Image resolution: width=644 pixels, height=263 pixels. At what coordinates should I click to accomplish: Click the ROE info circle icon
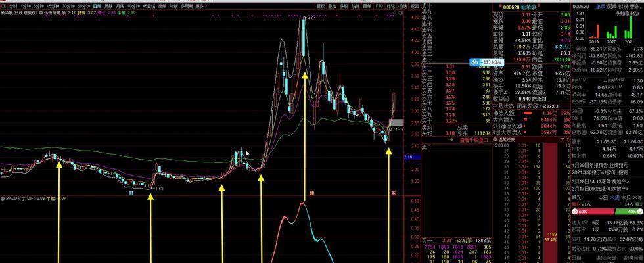coord(584,101)
